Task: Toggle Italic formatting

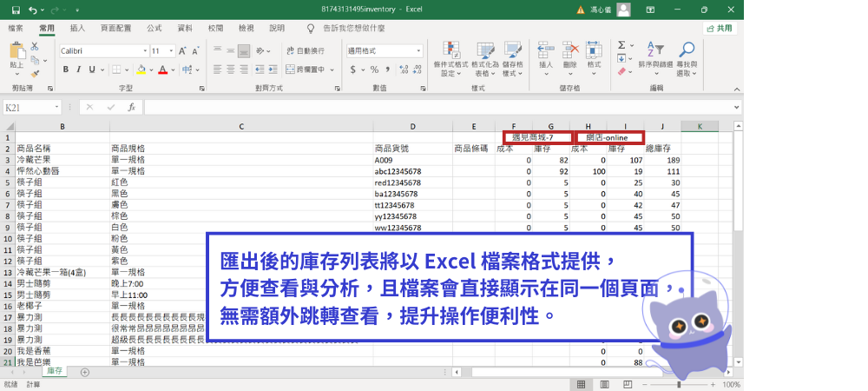Action: (x=79, y=70)
